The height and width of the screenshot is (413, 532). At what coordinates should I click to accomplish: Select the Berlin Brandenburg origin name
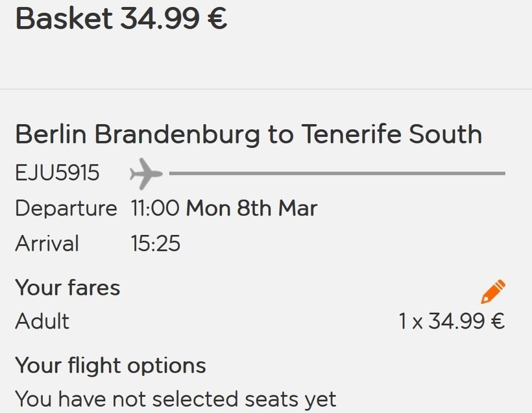(138, 134)
